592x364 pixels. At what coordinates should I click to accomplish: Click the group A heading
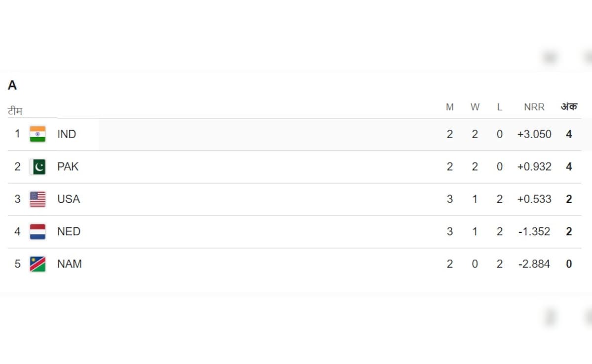click(12, 85)
